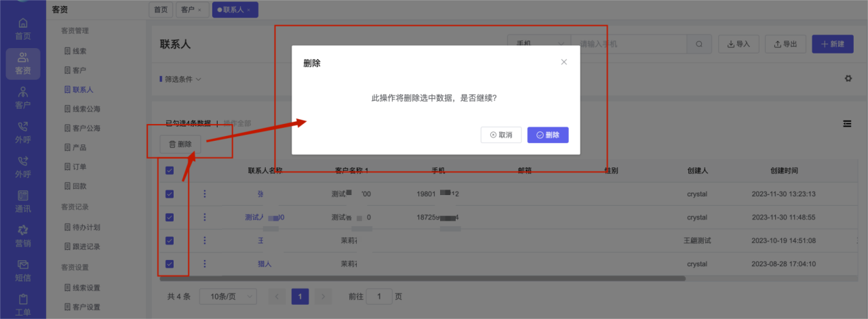Screen dimensions: 868x319
Task: Select the 客资 module in the left rail
Action: coord(23,64)
